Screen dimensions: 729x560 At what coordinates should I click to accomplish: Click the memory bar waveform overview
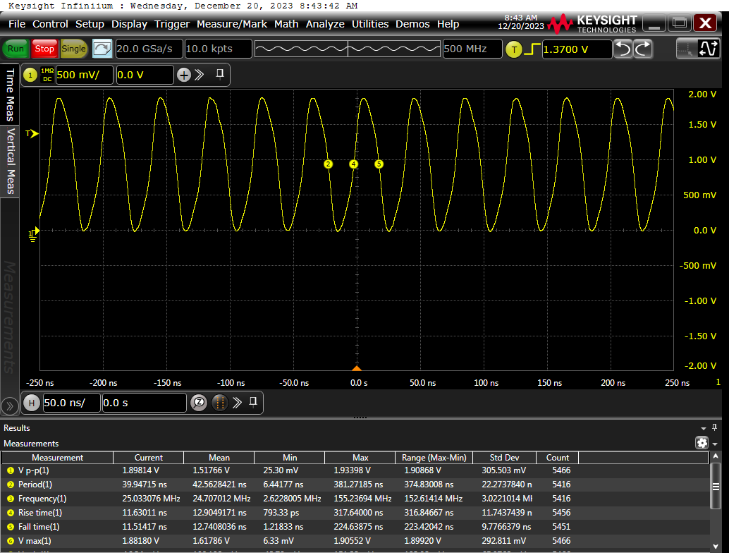(x=348, y=49)
